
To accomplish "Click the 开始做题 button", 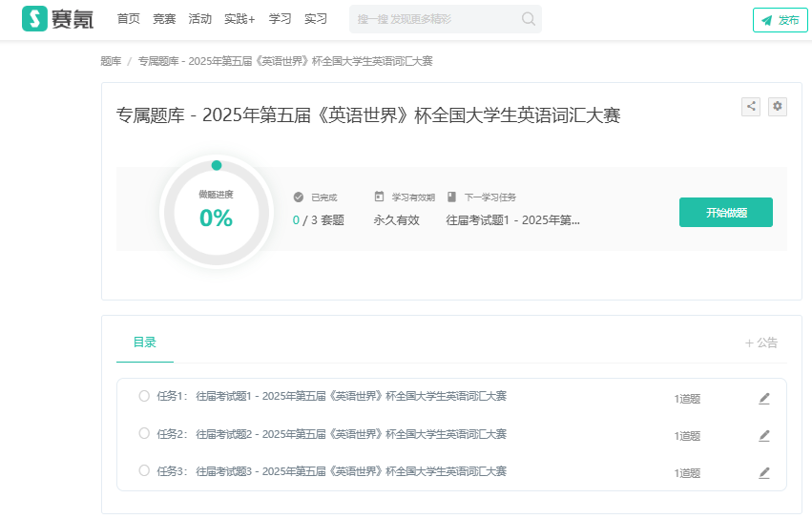I will pos(726,213).
